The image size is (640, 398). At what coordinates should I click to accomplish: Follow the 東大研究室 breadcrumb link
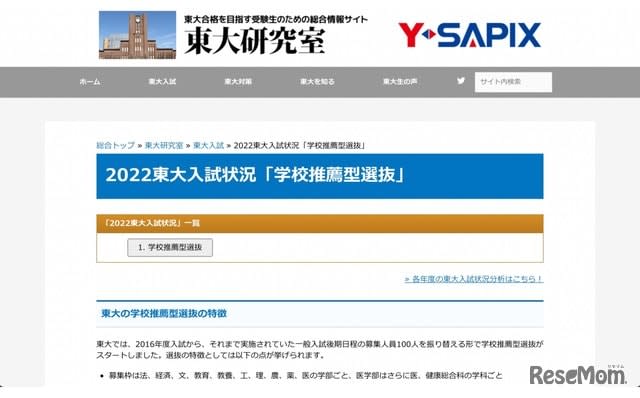pos(164,145)
